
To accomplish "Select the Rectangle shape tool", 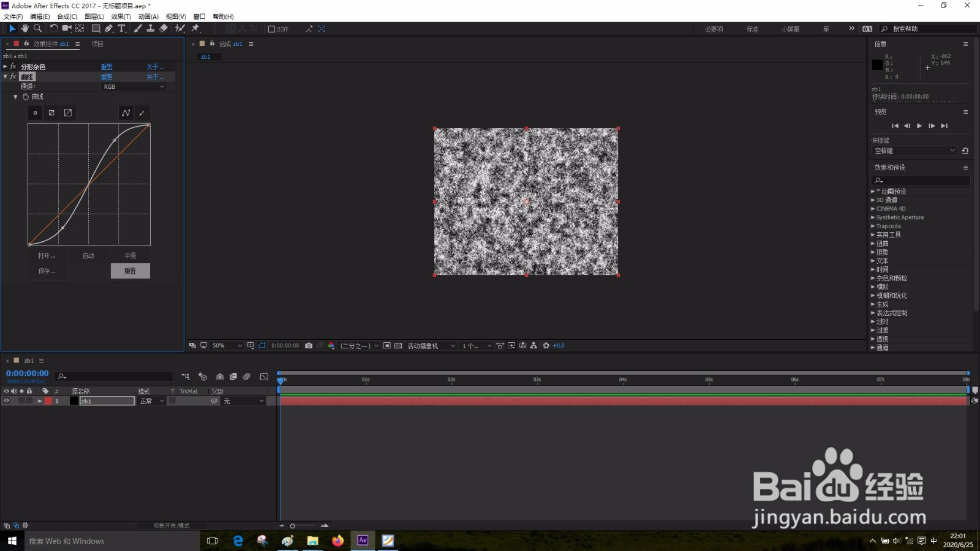I will click(96, 28).
